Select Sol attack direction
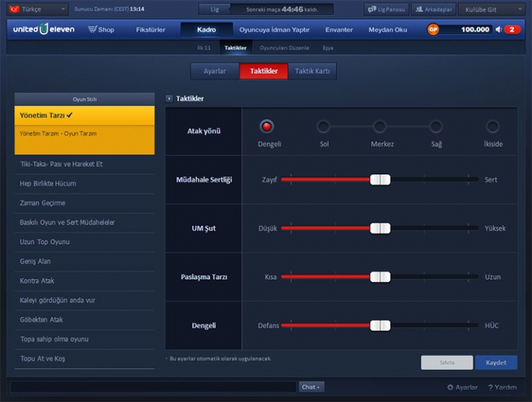The height and width of the screenshot is (402, 532). 323,126
